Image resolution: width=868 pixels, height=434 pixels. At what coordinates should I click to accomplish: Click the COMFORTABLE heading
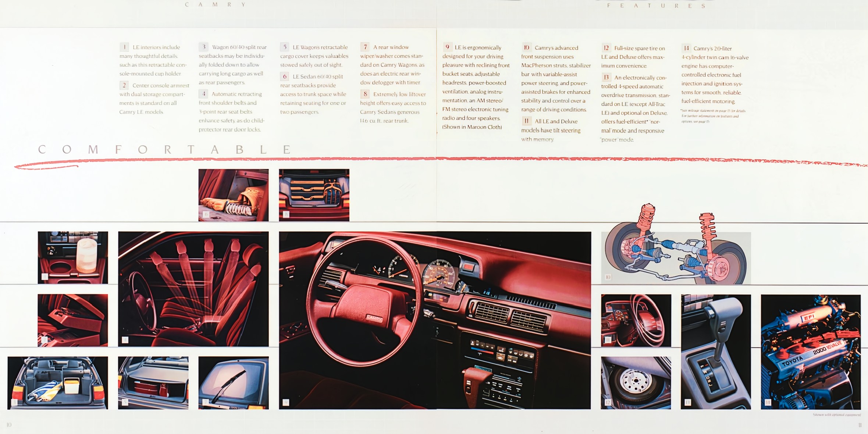pyautogui.click(x=164, y=150)
